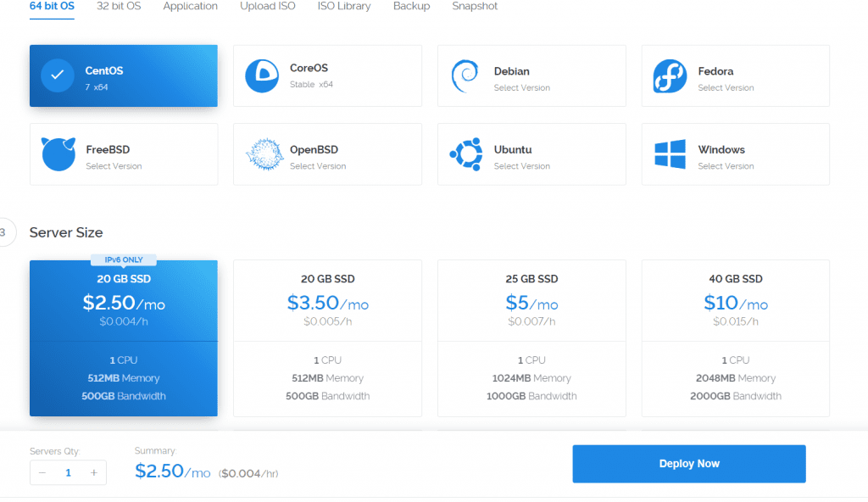Click the 'Server Size' heading
868x502 pixels.
click(66, 232)
